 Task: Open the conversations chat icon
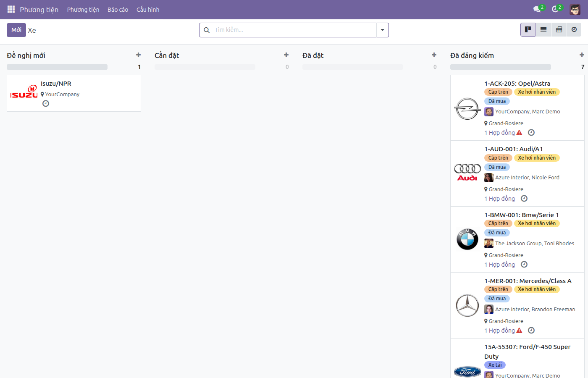point(537,9)
